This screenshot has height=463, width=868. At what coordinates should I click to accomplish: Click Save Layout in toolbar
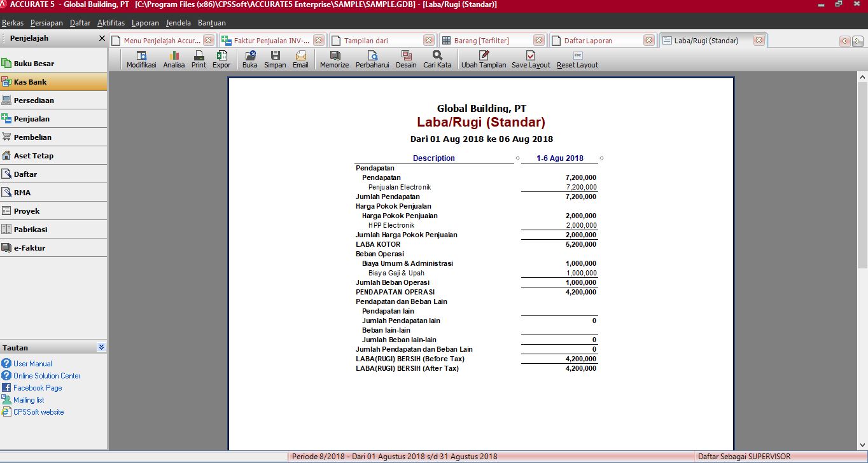coord(531,59)
